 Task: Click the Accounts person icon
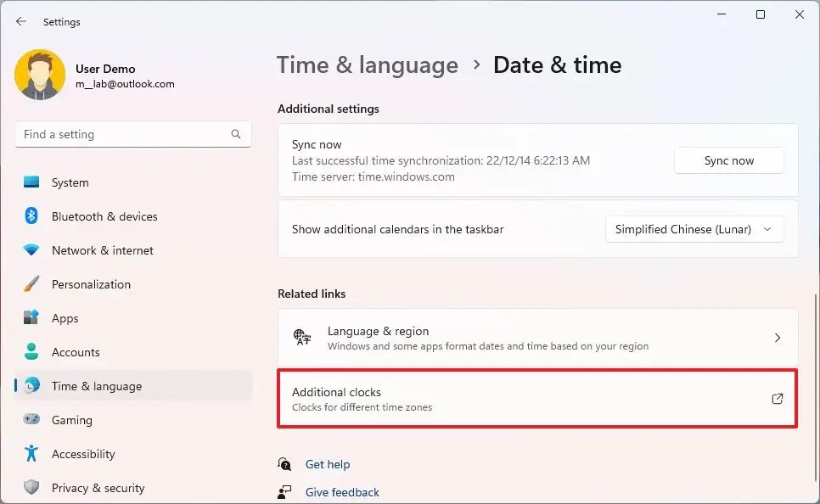click(x=31, y=351)
